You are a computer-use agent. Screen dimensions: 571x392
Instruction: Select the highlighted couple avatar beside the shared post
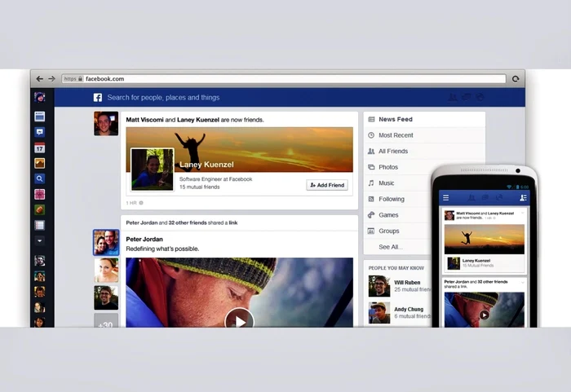coord(106,242)
